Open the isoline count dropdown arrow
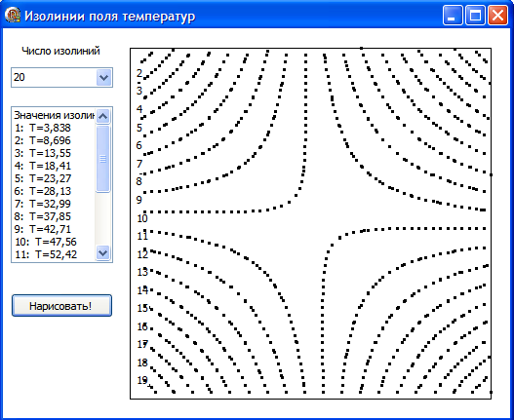Viewport: 514px width, 420px height. [x=104, y=78]
